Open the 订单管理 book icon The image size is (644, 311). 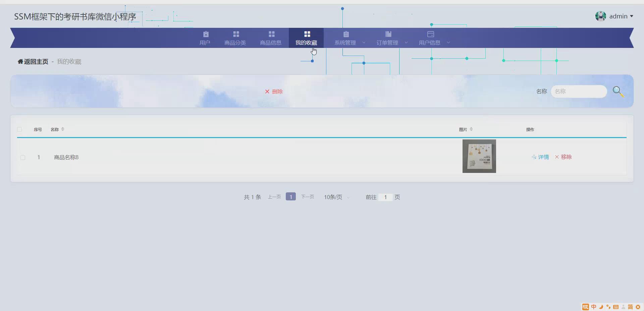tap(387, 34)
